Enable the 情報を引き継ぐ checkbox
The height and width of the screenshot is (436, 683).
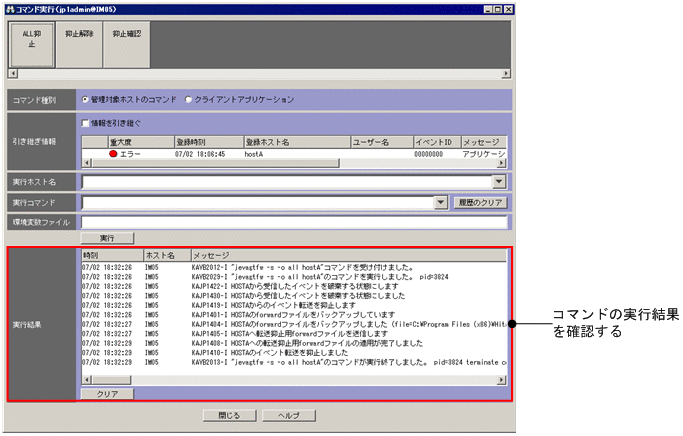coord(86,123)
